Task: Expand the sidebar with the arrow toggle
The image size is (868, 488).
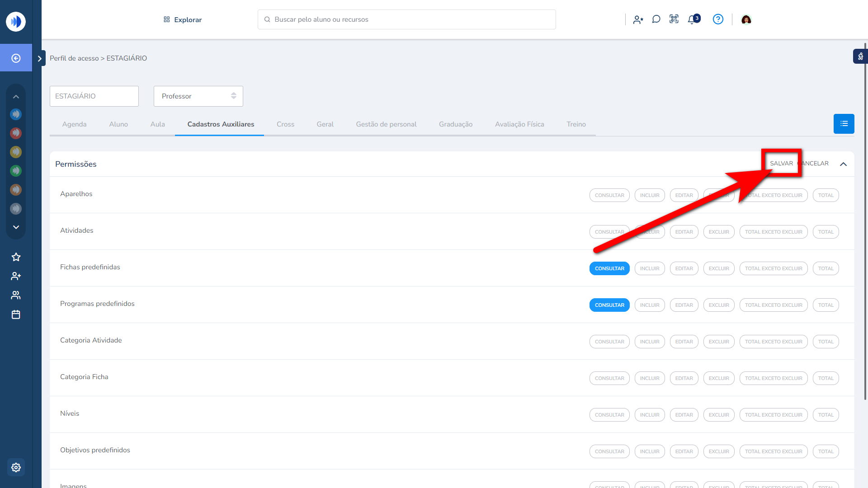Action: pos(40,58)
